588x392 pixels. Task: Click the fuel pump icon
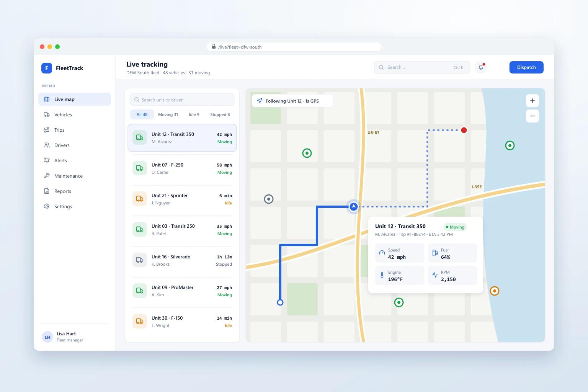click(435, 253)
